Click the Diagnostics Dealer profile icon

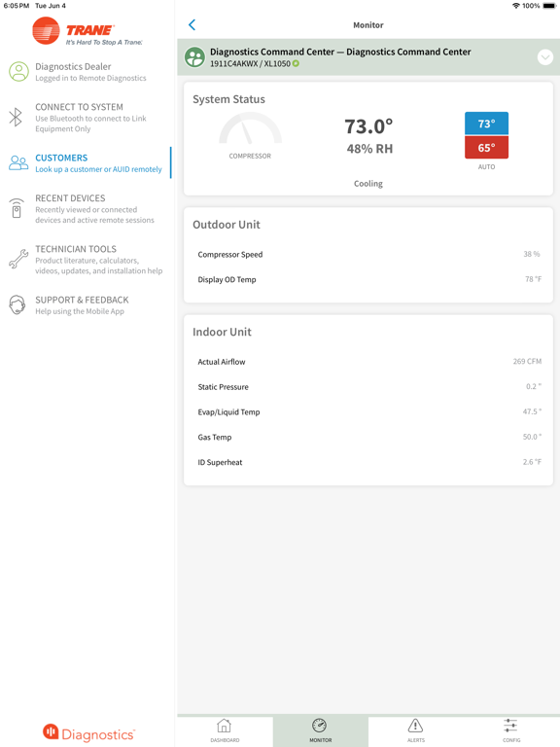pos(19,71)
